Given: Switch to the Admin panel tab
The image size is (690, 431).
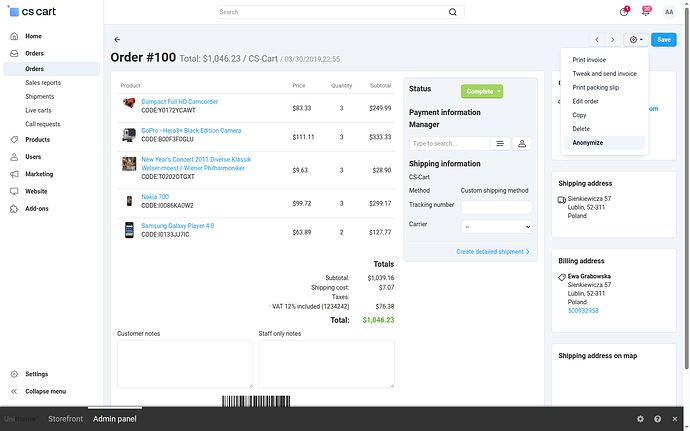Looking at the screenshot, I should (x=115, y=419).
